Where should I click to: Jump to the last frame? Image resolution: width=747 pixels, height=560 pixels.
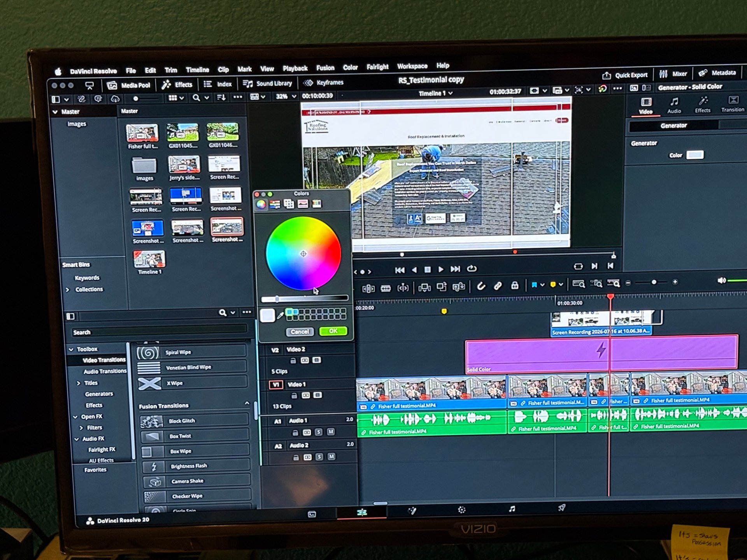(x=455, y=269)
